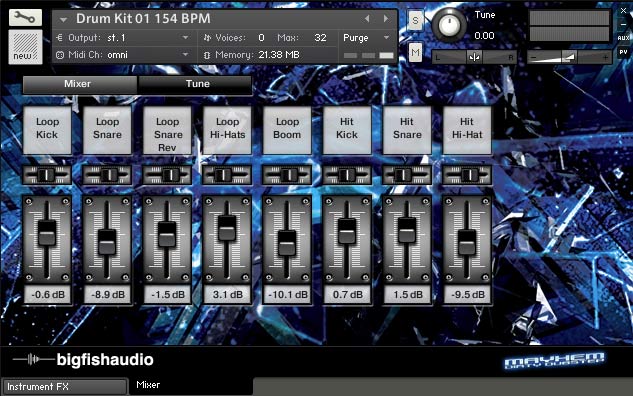Toggle the Loop Kick pad
Image resolution: width=633 pixels, height=396 pixels.
tap(47, 130)
